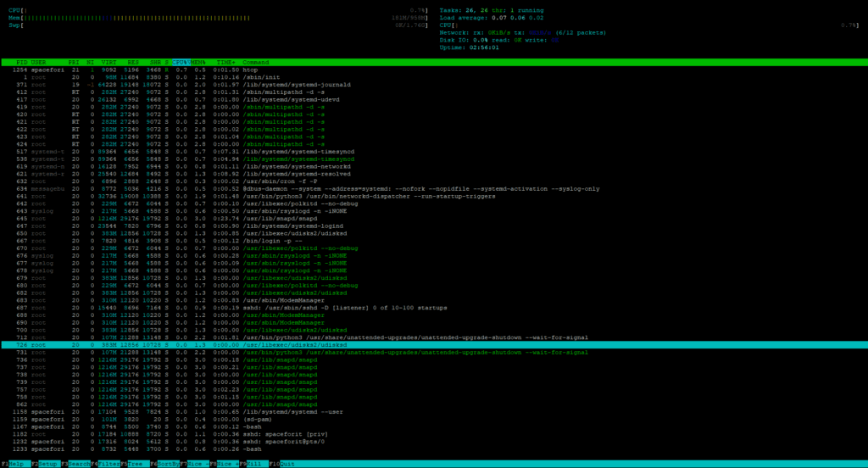
Task: Click the highlighted CPU% column header
Action: click(180, 63)
